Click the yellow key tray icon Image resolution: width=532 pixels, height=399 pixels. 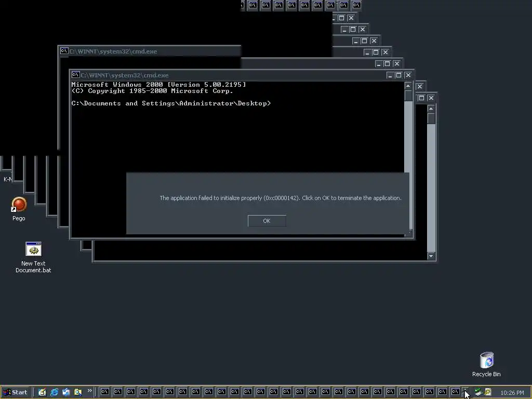pyautogui.click(x=488, y=392)
